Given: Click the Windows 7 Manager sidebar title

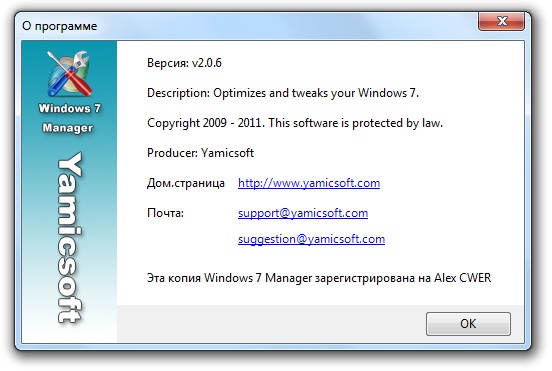Looking at the screenshot, I should pyautogui.click(x=69, y=118).
